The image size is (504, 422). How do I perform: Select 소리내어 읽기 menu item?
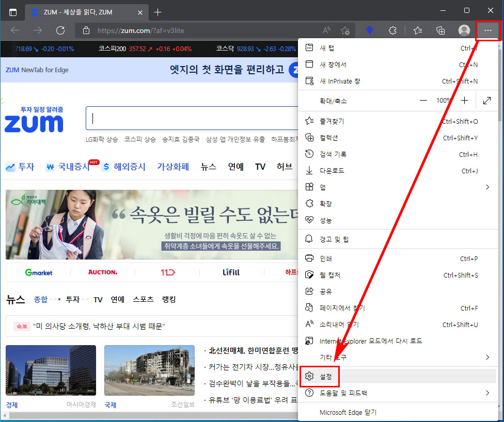click(398, 324)
